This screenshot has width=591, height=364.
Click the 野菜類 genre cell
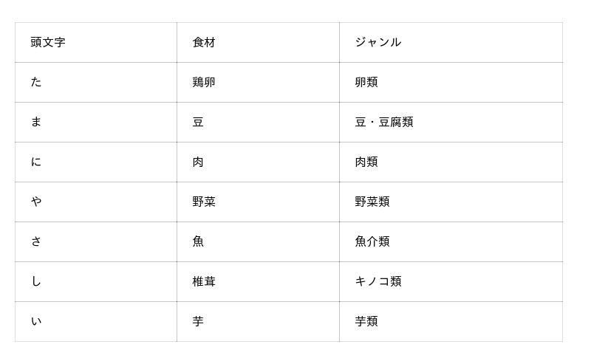[x=451, y=202]
